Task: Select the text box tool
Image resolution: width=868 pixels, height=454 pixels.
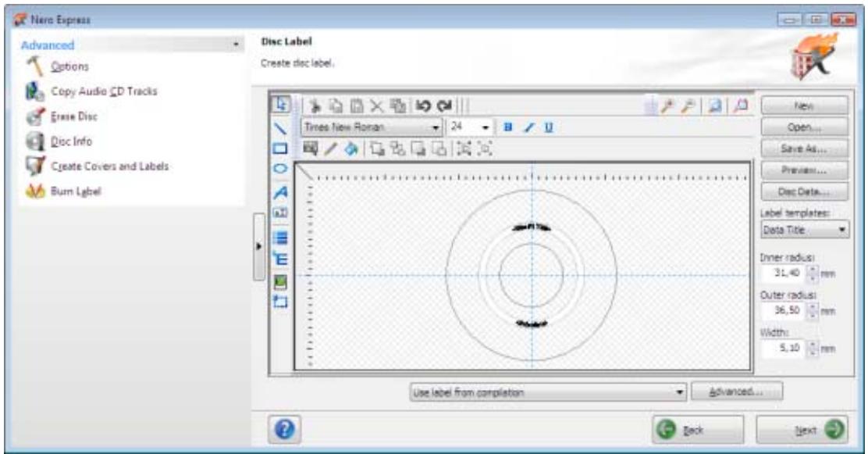Action: point(281,213)
